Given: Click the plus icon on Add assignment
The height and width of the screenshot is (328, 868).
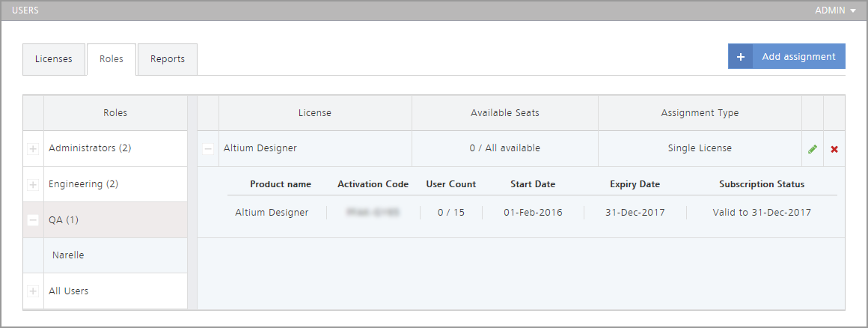Looking at the screenshot, I should coord(740,57).
